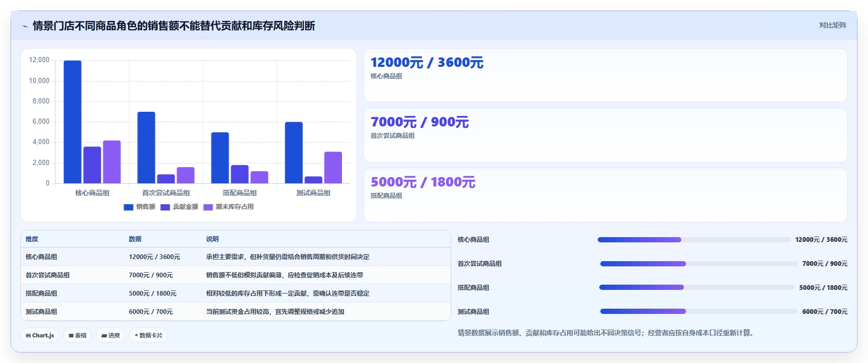Click the 维度 column header
This screenshot has height=363, width=868.
(x=32, y=239)
